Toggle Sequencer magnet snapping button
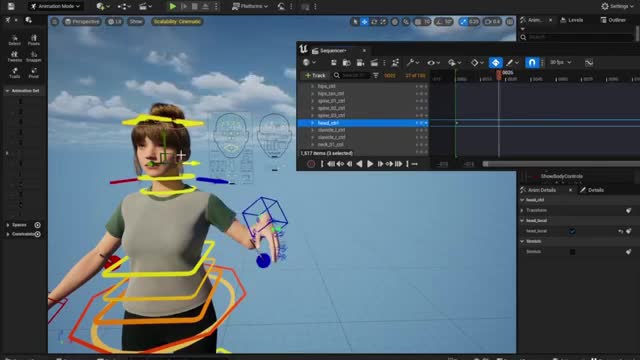640x360 pixels. [532, 62]
